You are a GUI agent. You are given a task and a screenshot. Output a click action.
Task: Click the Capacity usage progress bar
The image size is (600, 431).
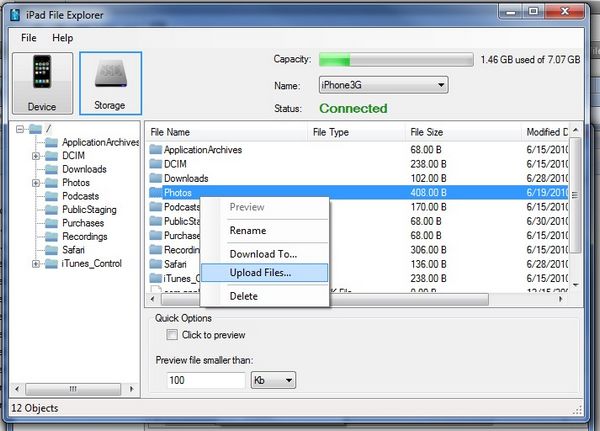click(396, 60)
